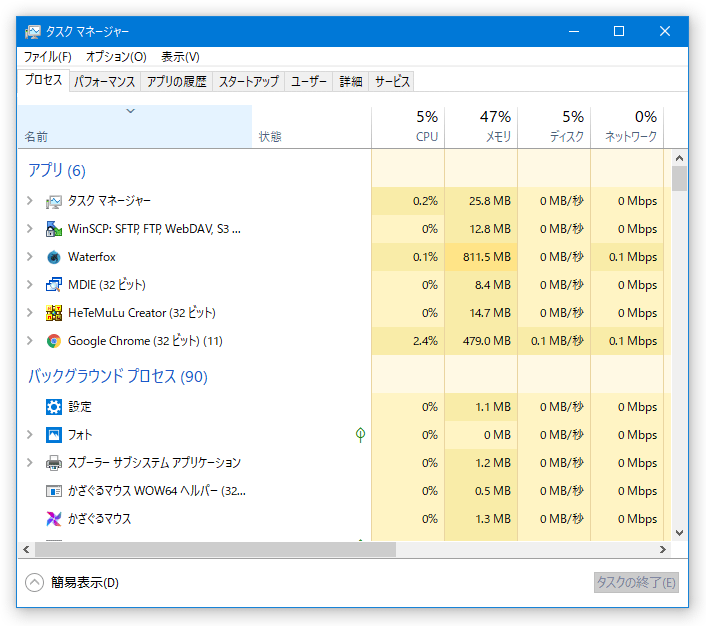Click the printer spooler subsystem icon
This screenshot has height=626, width=706.
tap(54, 463)
